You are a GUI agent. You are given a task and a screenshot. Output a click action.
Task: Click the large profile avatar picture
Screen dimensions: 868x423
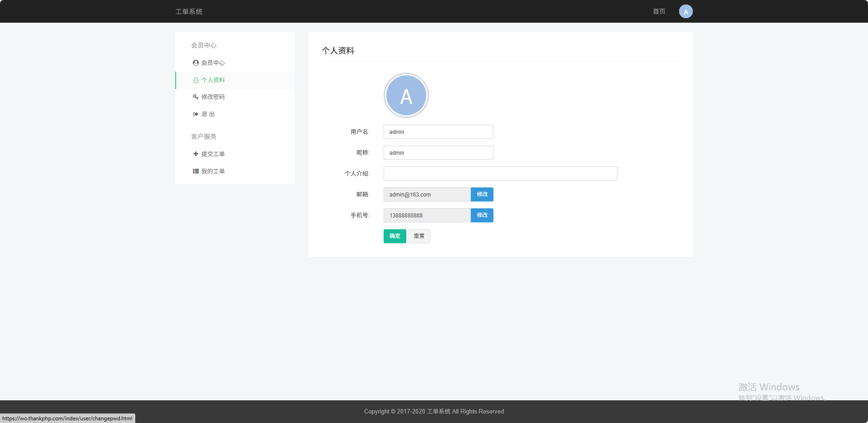click(x=406, y=96)
